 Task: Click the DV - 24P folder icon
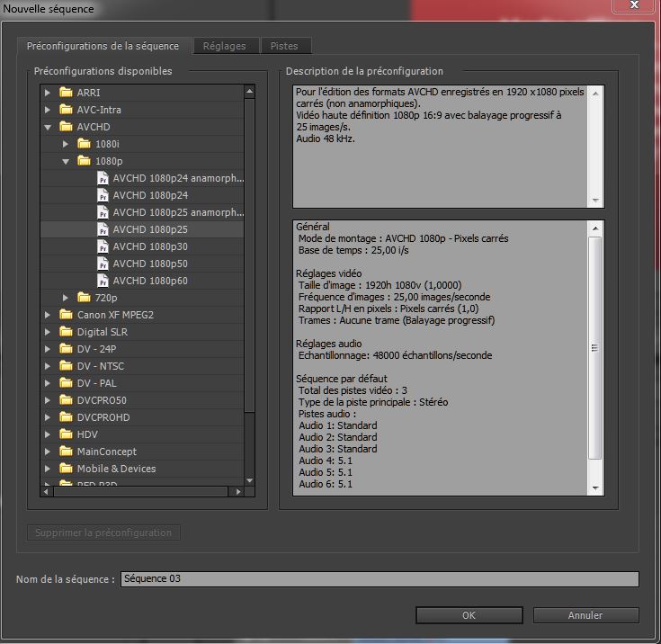point(66,348)
